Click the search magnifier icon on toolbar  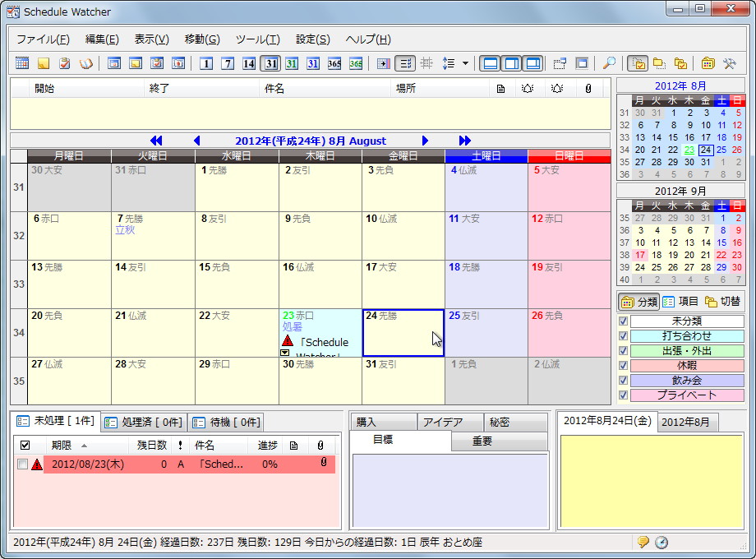coord(609,61)
